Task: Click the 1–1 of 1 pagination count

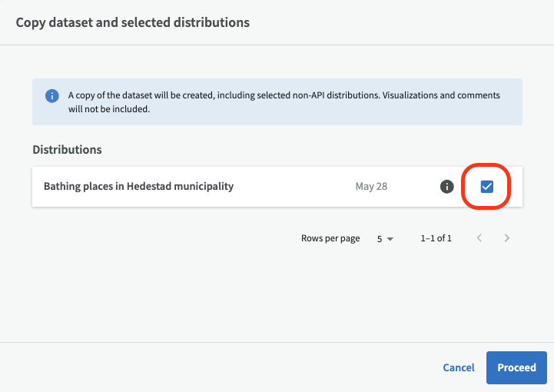Action: (436, 238)
